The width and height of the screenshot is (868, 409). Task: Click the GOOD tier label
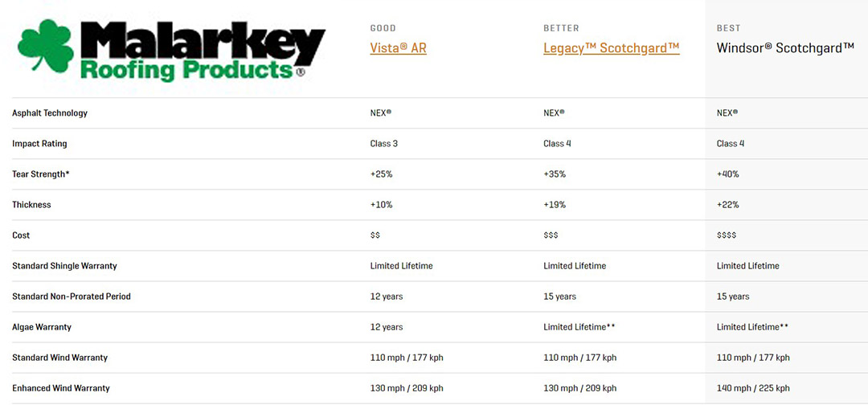point(383,28)
